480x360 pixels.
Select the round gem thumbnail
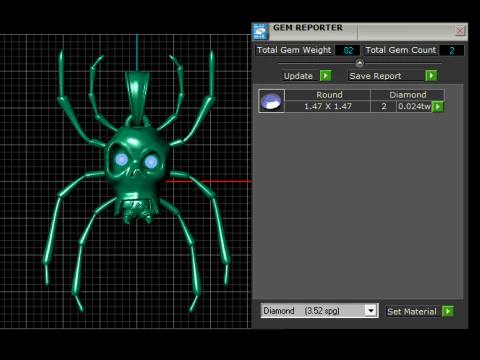click(x=271, y=101)
